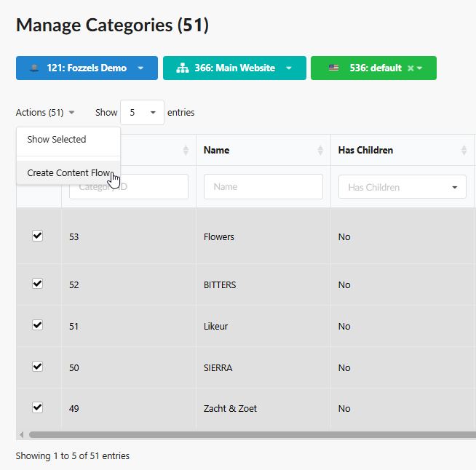Screen dimensions: 476x470
Task: Click the SIERRA name cell
Action: click(263, 367)
